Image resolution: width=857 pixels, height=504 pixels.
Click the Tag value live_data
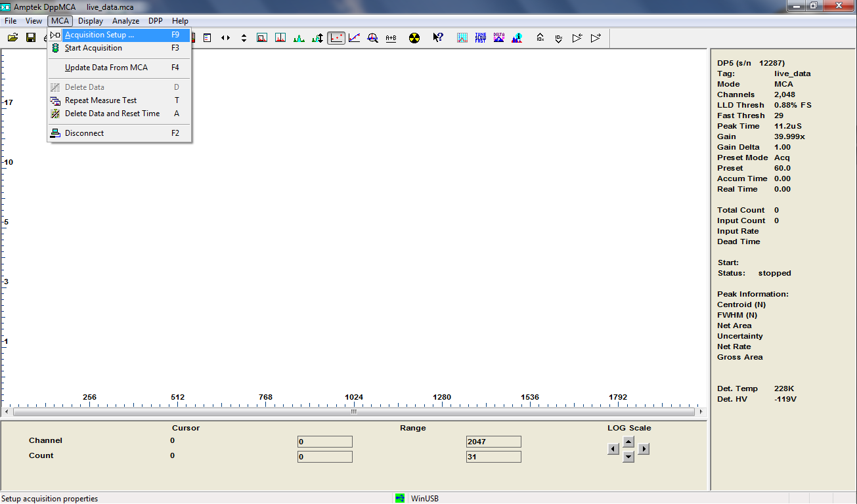tap(793, 73)
